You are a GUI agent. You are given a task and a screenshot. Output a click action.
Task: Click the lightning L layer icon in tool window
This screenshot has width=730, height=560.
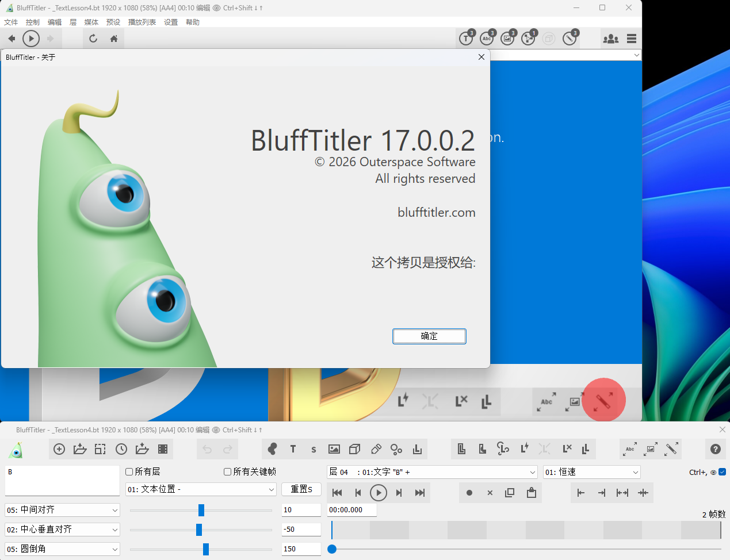coord(524,449)
